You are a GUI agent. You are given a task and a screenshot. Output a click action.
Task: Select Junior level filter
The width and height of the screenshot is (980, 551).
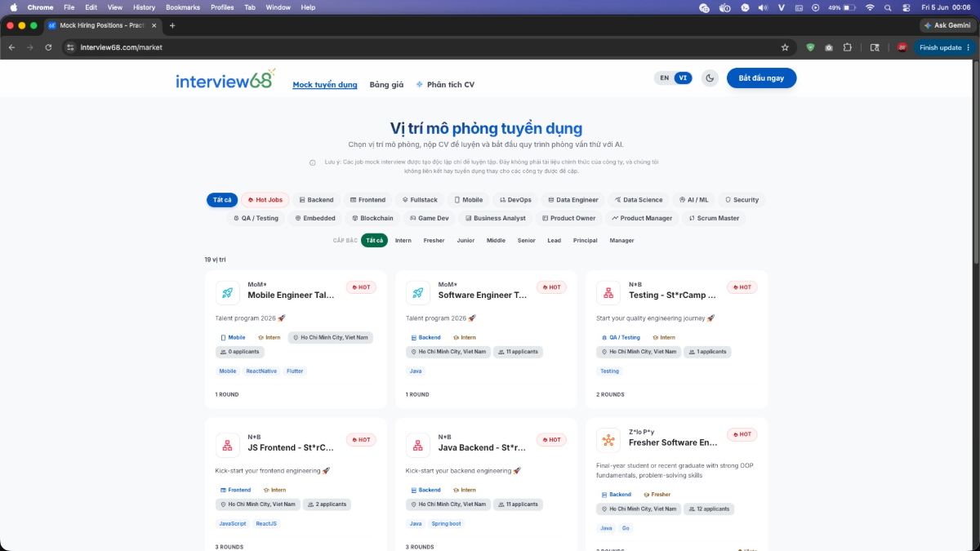click(x=465, y=241)
